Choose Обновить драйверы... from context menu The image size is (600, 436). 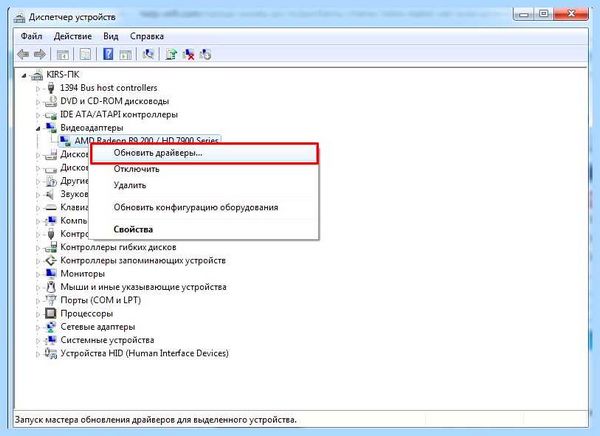click(204, 153)
